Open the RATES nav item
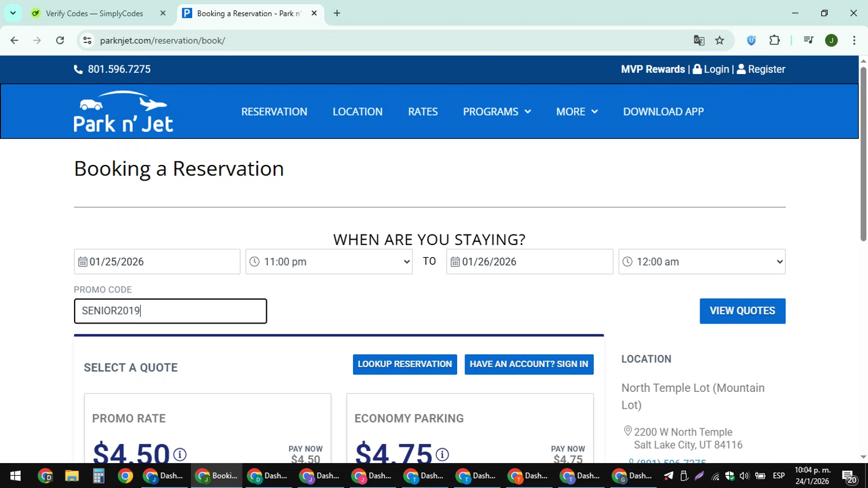The width and height of the screenshot is (868, 488). (423, 112)
